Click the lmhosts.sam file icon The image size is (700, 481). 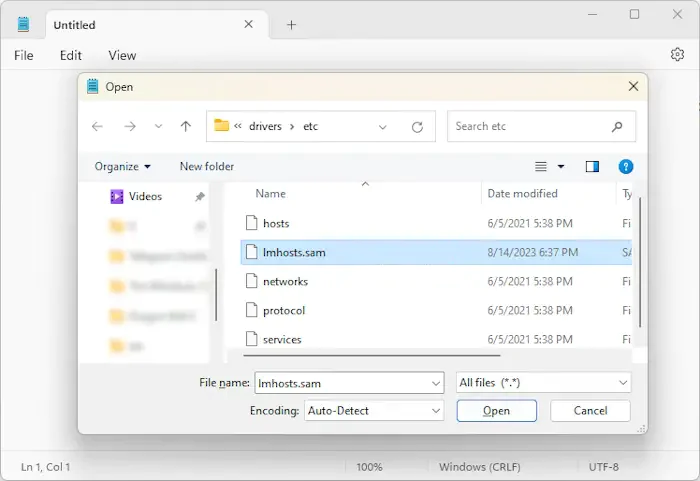[252, 251]
